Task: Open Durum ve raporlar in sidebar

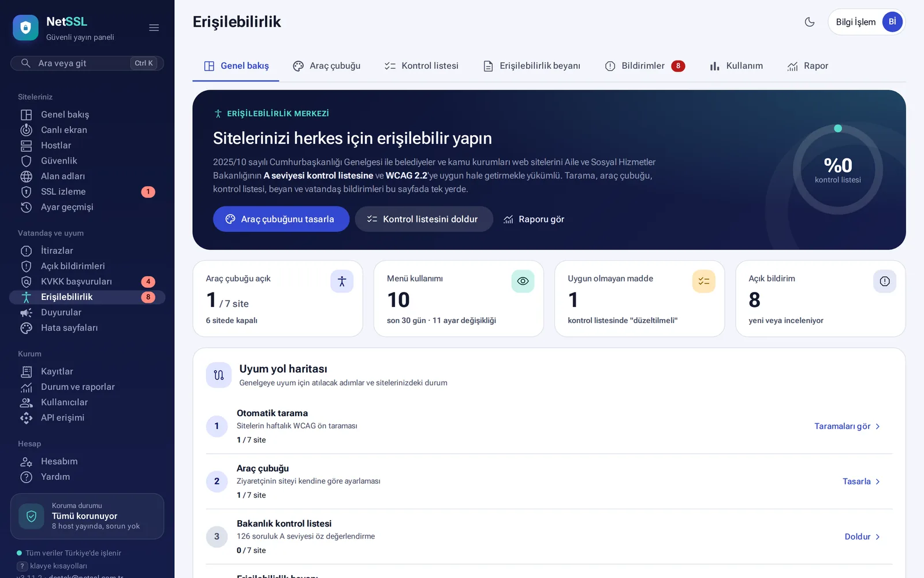Action: 87,387
